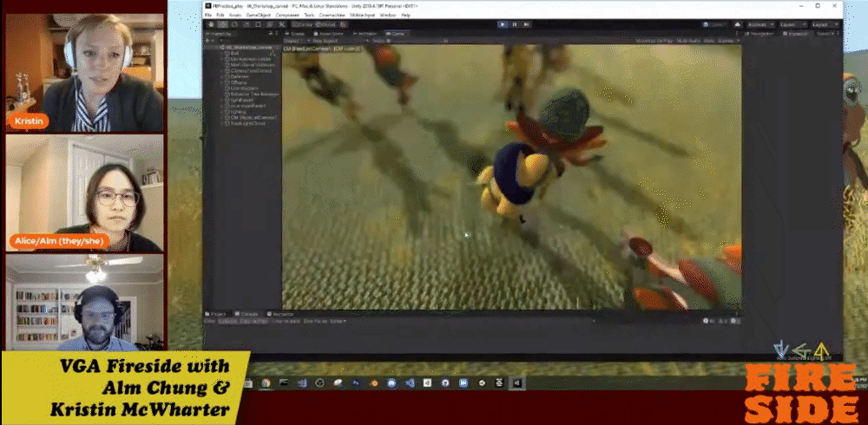Screen dimensions: 868x425
Task: Open the Layout dropdown
Action: 825,24
